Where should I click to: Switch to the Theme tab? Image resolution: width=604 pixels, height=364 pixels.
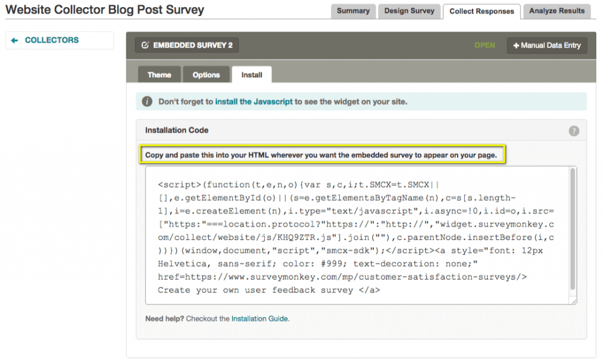click(159, 74)
